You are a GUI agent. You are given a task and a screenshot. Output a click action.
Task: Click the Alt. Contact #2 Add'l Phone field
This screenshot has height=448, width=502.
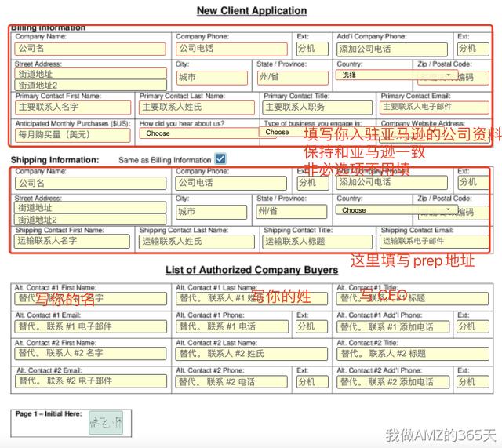point(393,382)
